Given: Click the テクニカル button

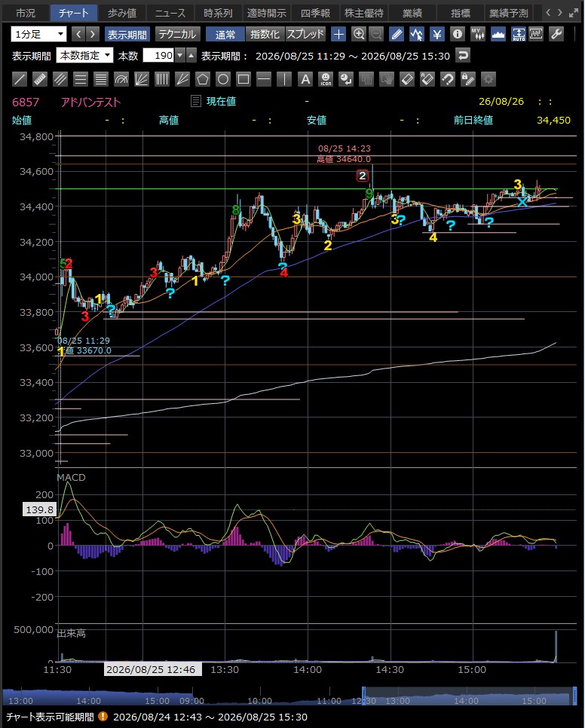Looking at the screenshot, I should pyautogui.click(x=177, y=35).
